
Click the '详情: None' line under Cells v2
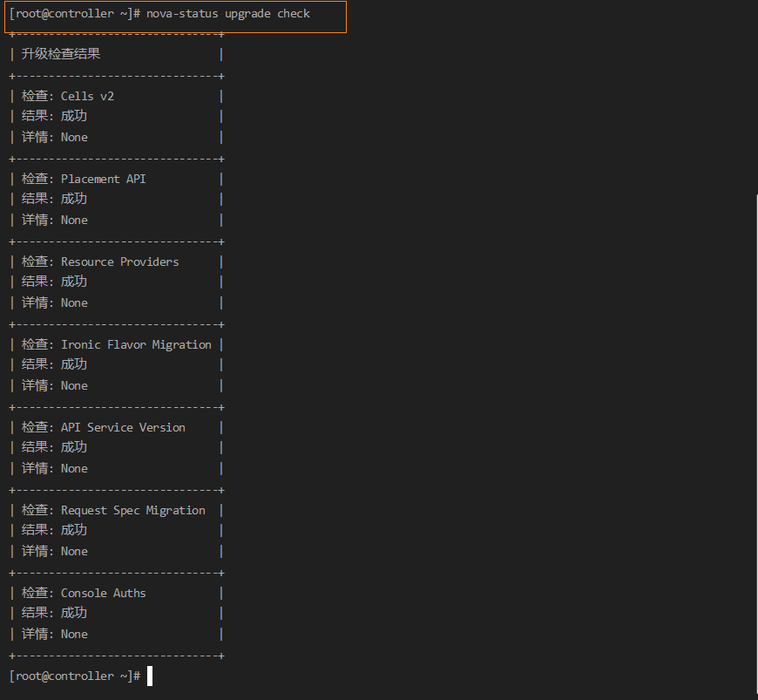tap(55, 138)
